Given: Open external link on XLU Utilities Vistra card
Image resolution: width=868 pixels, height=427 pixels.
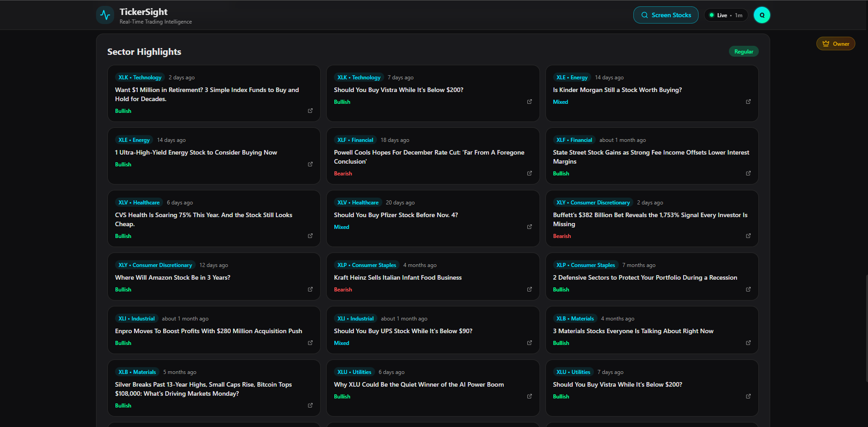Looking at the screenshot, I should pos(748,396).
